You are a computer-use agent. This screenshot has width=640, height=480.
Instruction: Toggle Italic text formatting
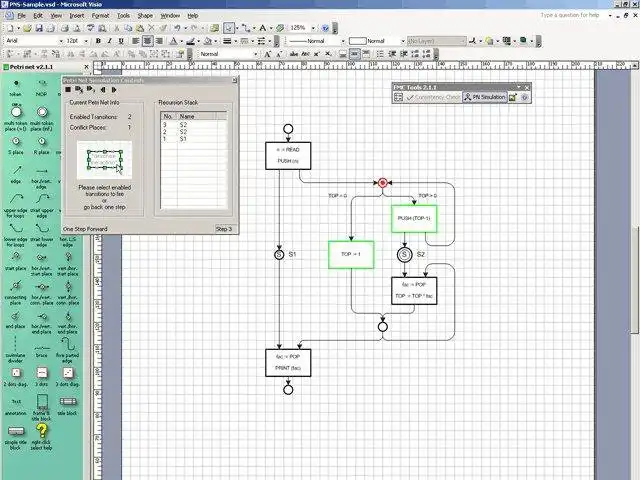109,41
